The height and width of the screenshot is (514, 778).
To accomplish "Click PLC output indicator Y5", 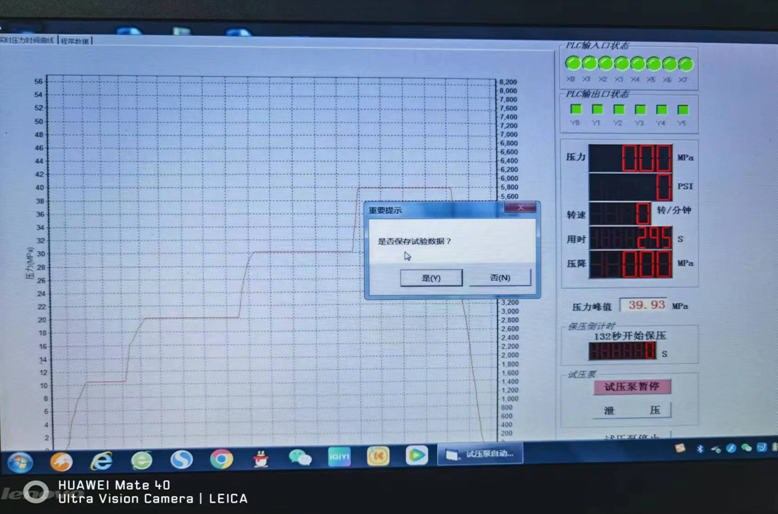I will [683, 110].
